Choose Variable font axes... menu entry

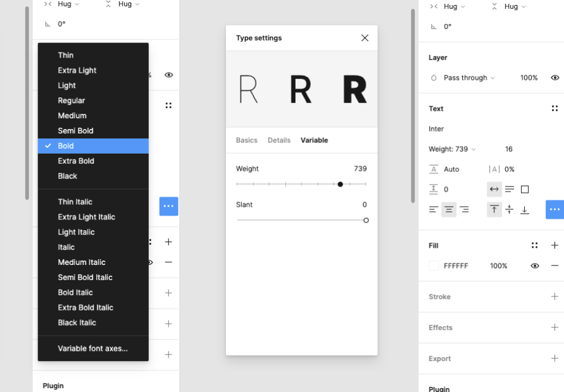point(92,348)
